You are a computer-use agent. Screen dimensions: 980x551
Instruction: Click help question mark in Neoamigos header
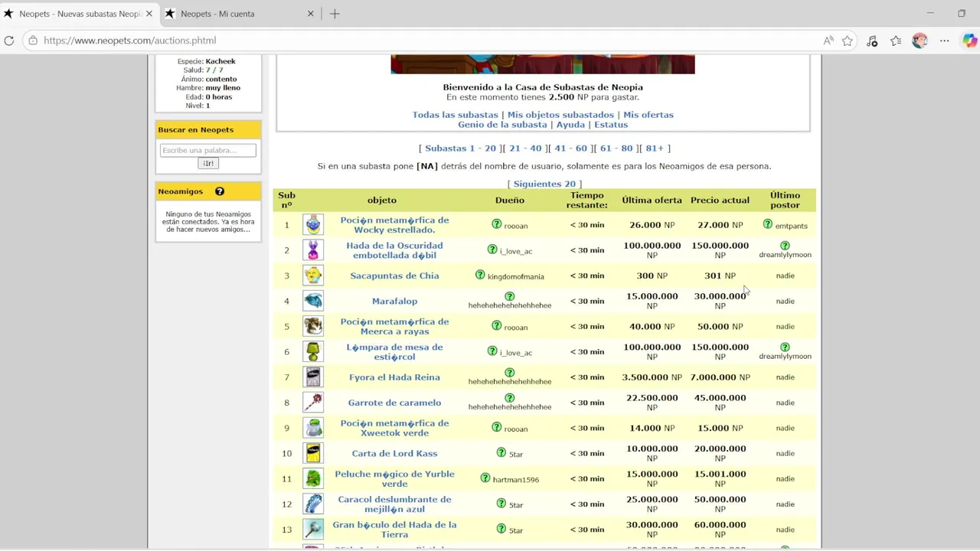(x=220, y=191)
